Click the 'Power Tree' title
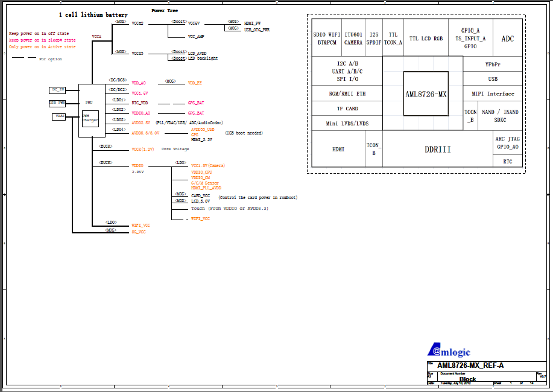This screenshot has width=553, height=392. [165, 11]
